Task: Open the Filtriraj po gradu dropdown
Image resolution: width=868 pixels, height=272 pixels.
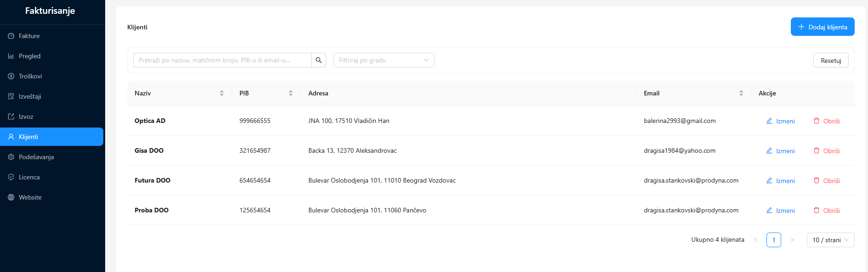Action: coord(383,60)
